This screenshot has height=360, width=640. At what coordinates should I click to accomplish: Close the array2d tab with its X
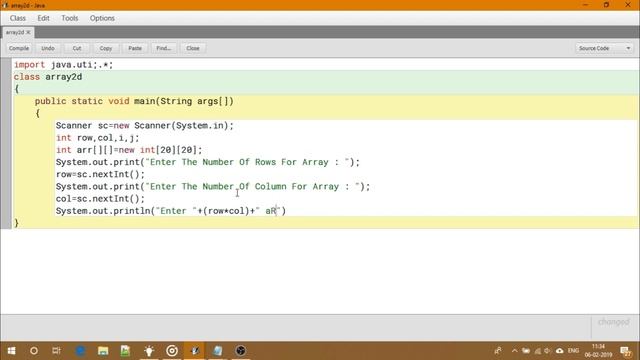point(28,32)
